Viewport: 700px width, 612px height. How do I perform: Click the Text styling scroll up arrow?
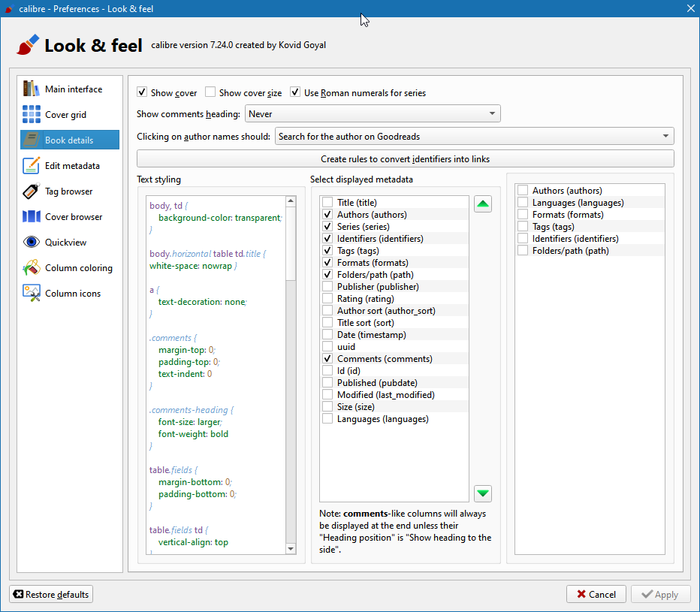pyautogui.click(x=291, y=201)
